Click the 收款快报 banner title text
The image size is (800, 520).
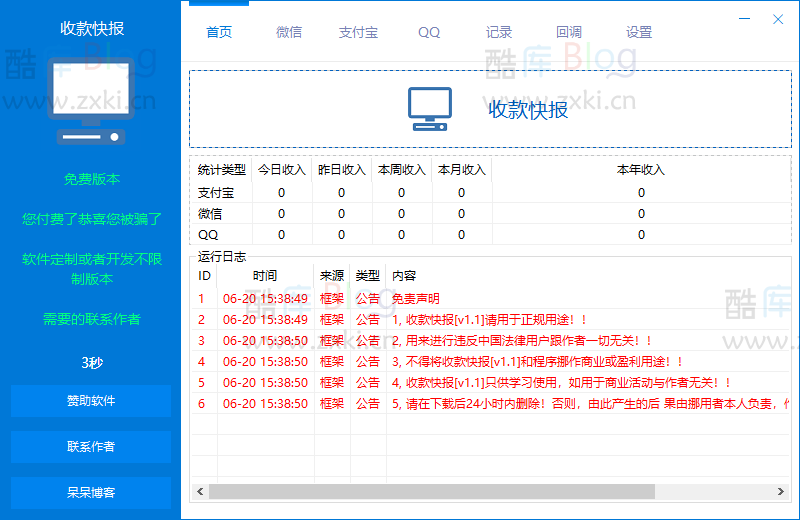click(528, 110)
